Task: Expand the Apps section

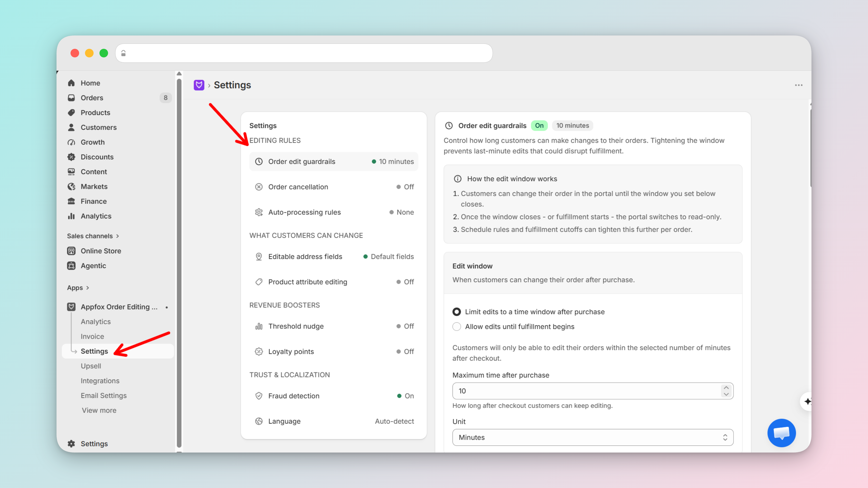Action: click(x=78, y=288)
